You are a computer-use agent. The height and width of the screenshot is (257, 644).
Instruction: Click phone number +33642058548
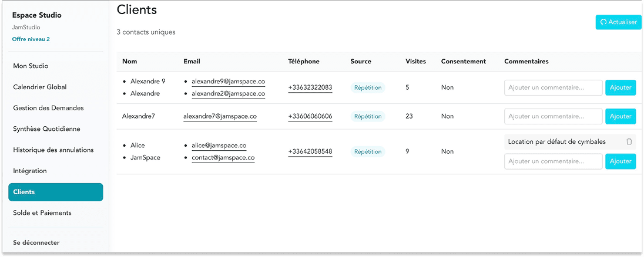pyautogui.click(x=310, y=151)
